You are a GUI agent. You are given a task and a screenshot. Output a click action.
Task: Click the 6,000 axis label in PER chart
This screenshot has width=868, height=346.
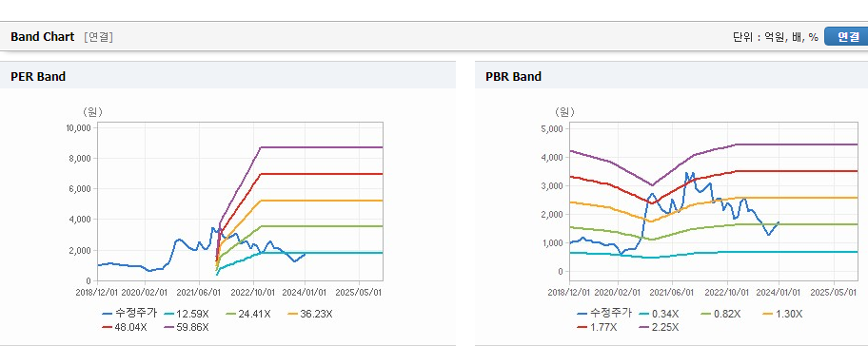click(80, 189)
